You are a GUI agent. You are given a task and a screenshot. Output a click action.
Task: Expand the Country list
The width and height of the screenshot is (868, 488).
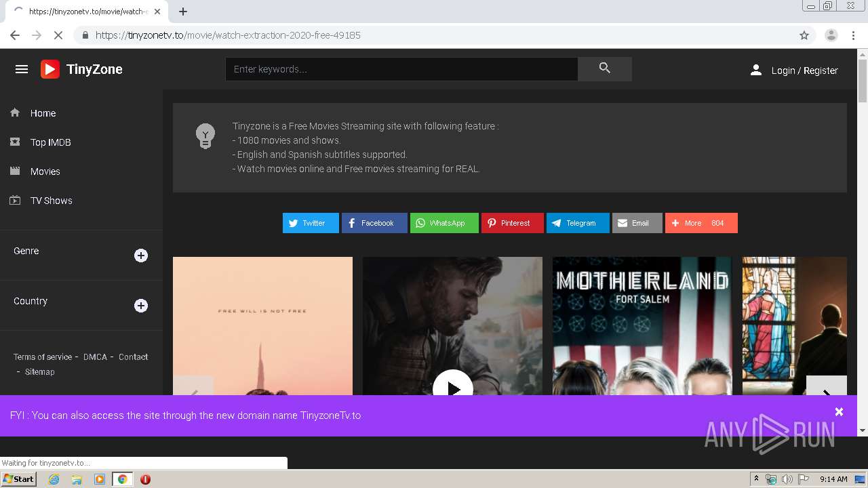pos(141,306)
